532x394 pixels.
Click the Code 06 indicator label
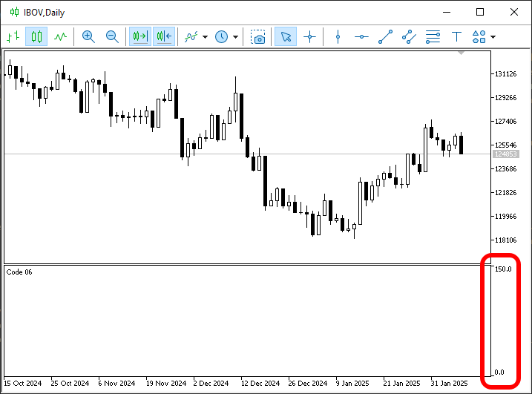point(19,272)
